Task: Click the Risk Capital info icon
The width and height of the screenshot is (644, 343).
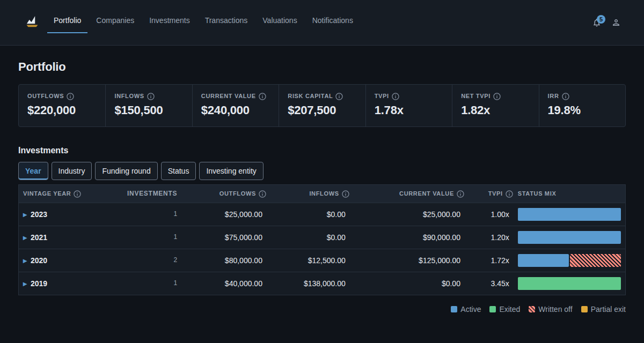Action: [x=339, y=96]
